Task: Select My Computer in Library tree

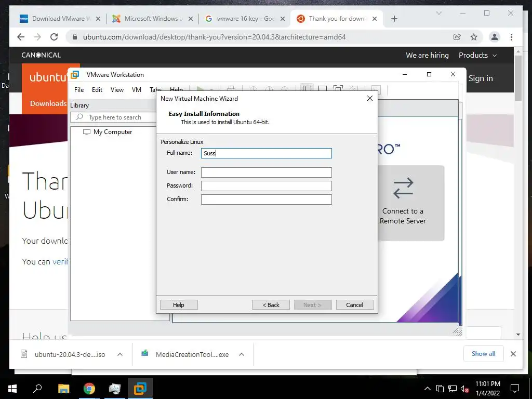Action: 113,132
